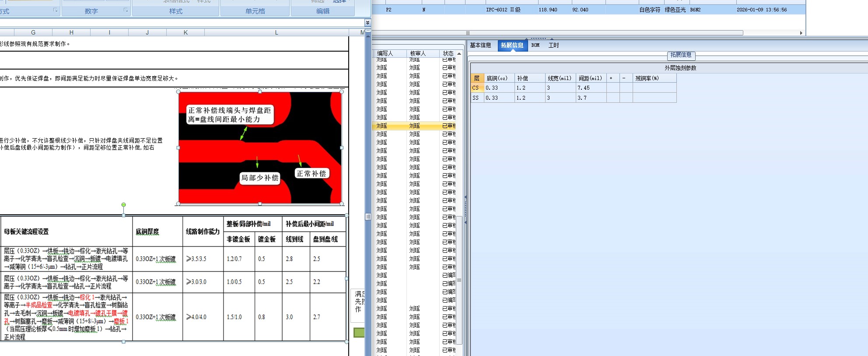Click the 2.7 pad-to-pad value
This screenshot has width=868, height=356.
coord(317,317)
